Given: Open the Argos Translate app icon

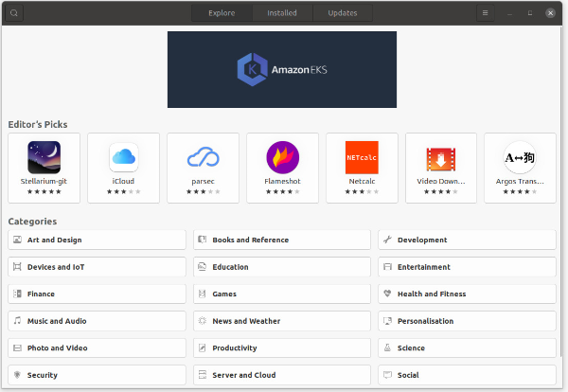Looking at the screenshot, I should point(520,157).
